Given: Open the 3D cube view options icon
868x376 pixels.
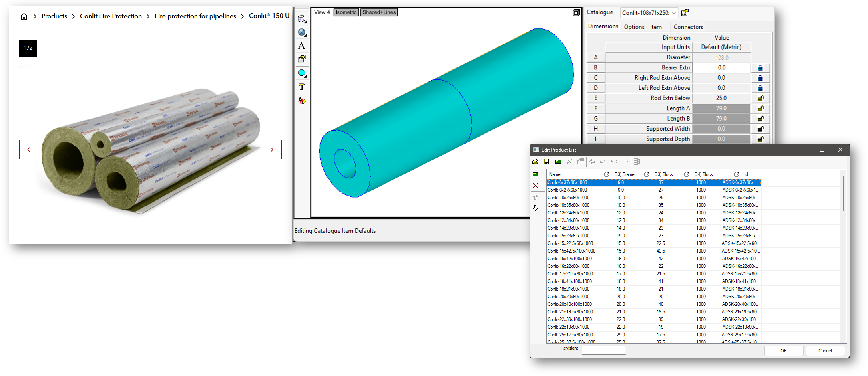Looking at the screenshot, I should pyautogui.click(x=302, y=19).
